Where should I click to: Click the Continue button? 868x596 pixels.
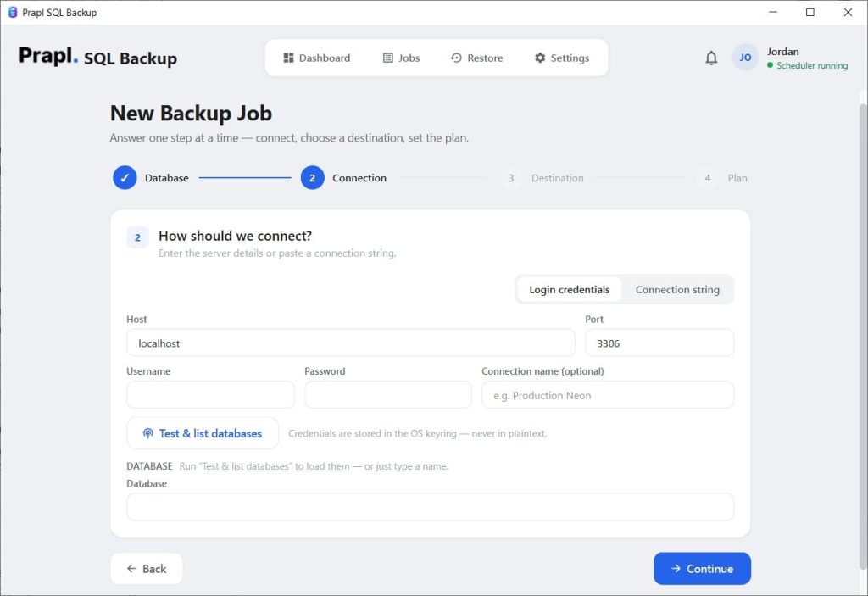coord(702,568)
